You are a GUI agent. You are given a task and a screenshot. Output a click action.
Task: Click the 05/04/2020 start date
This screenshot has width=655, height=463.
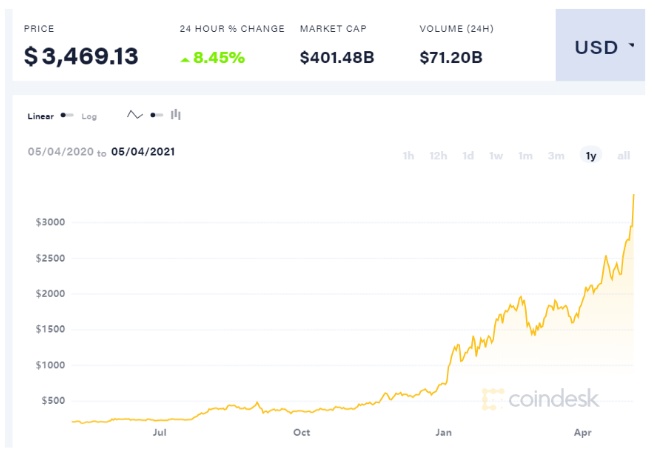[60, 152]
